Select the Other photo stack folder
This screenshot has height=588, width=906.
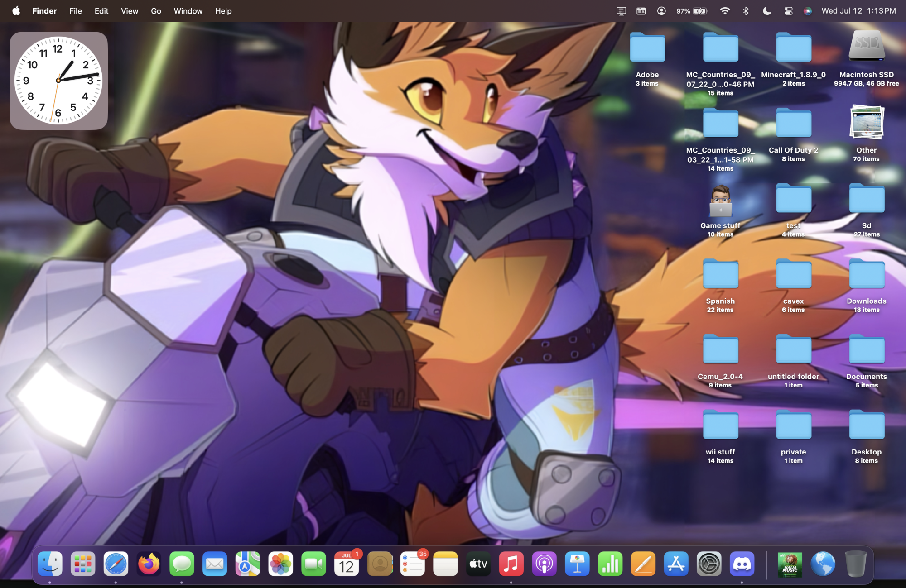coord(866,134)
